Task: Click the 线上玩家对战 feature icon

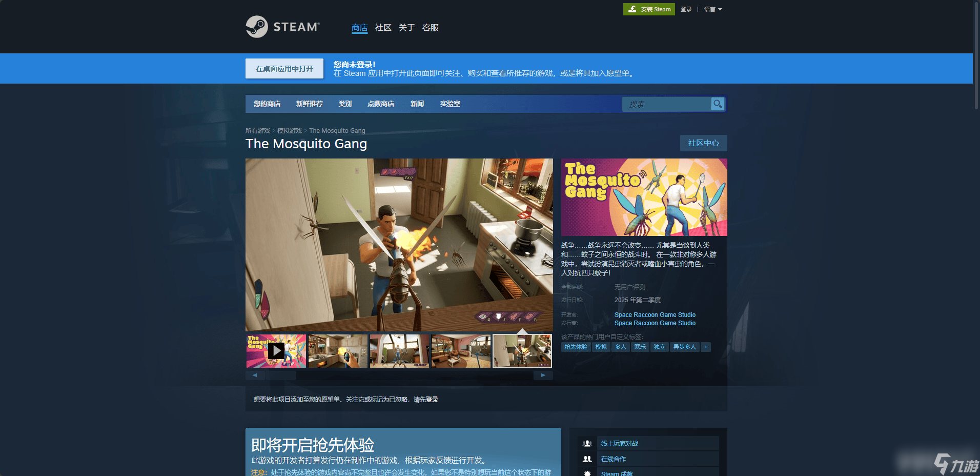Action: [587, 444]
